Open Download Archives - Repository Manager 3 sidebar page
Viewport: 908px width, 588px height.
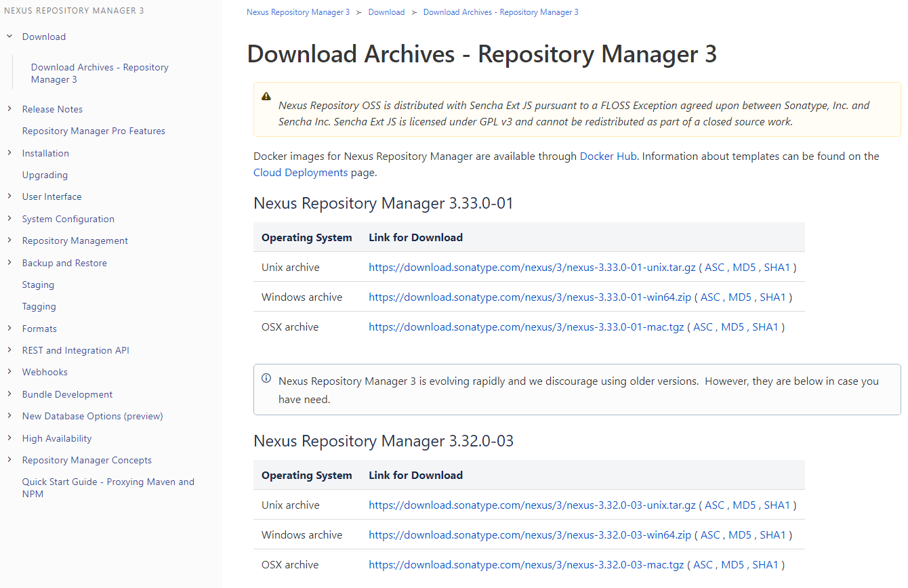tap(100, 73)
